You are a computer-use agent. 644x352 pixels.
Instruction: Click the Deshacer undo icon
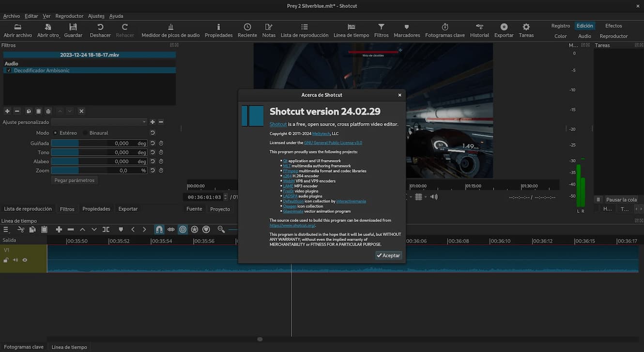(x=100, y=27)
